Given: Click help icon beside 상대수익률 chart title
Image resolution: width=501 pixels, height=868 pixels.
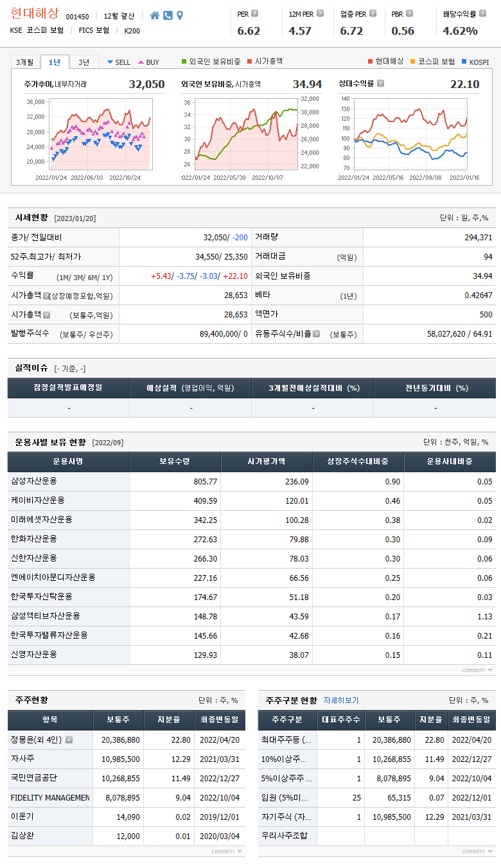Looking at the screenshot, I should (380, 83).
